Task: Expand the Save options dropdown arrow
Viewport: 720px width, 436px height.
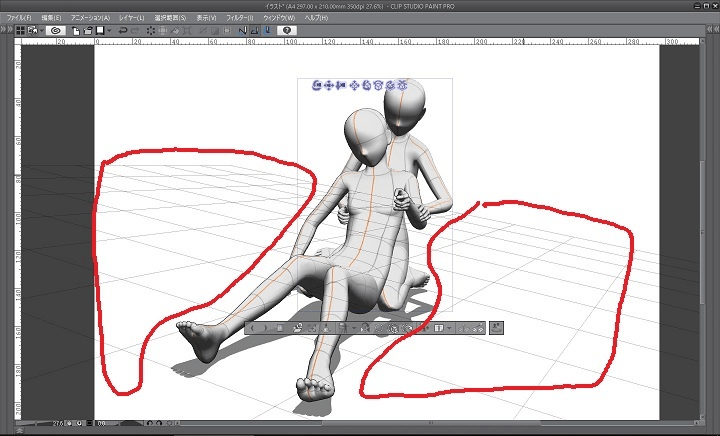Action: coord(108,31)
